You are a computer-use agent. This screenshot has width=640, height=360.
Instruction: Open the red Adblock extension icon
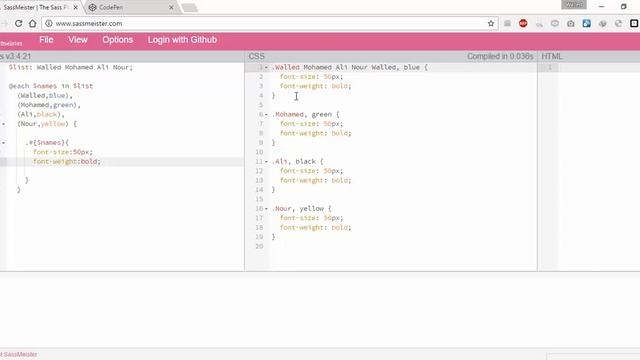tap(523, 23)
